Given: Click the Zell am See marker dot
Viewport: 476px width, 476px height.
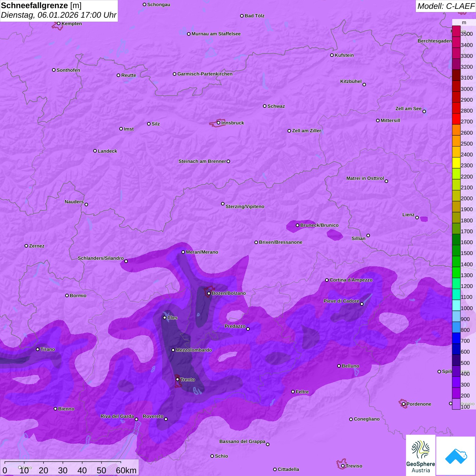Looking at the screenshot, I should [424, 112].
